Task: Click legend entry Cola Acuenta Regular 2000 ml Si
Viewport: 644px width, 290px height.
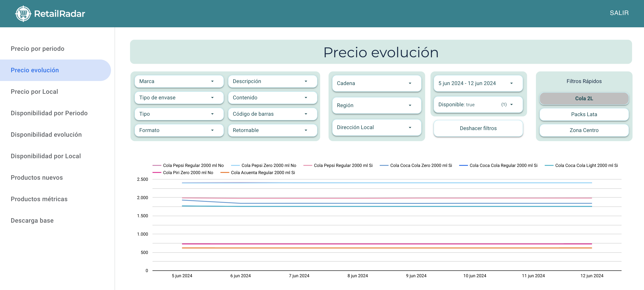Action: [258, 173]
